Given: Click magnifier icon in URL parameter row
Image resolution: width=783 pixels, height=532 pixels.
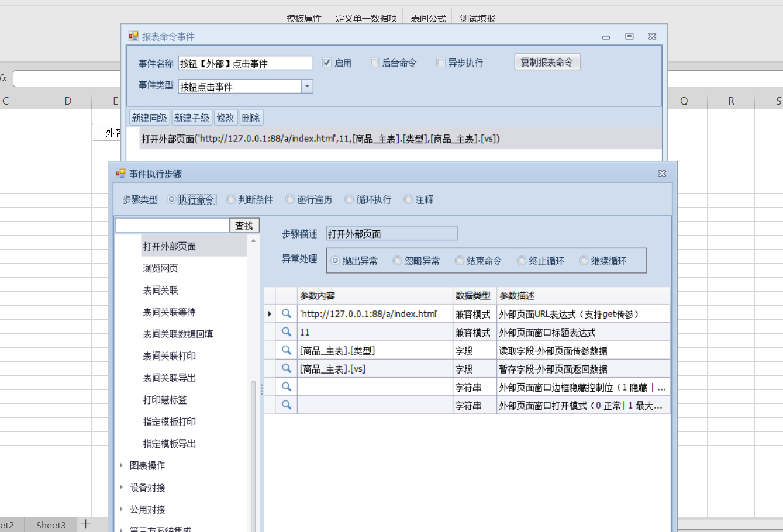Looking at the screenshot, I should pos(287,314).
